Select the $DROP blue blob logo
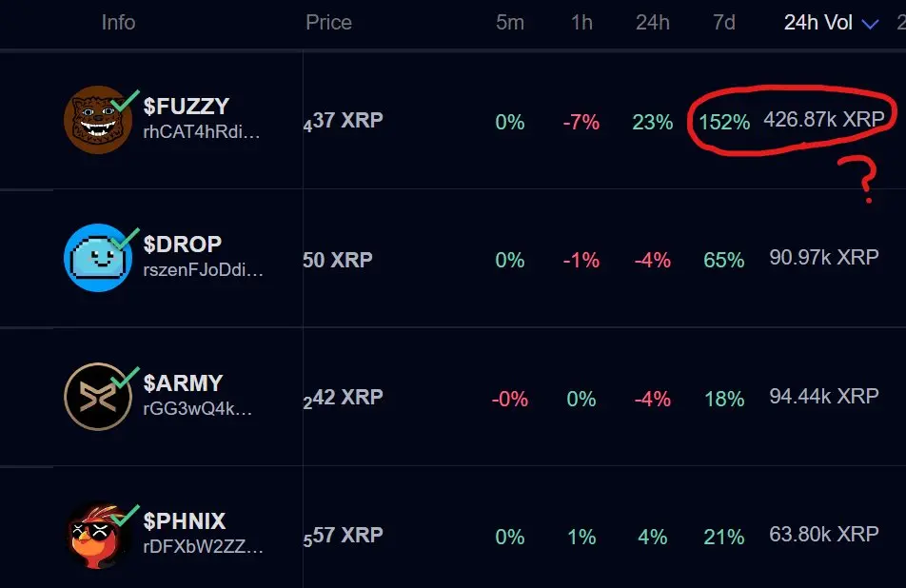 click(x=98, y=258)
